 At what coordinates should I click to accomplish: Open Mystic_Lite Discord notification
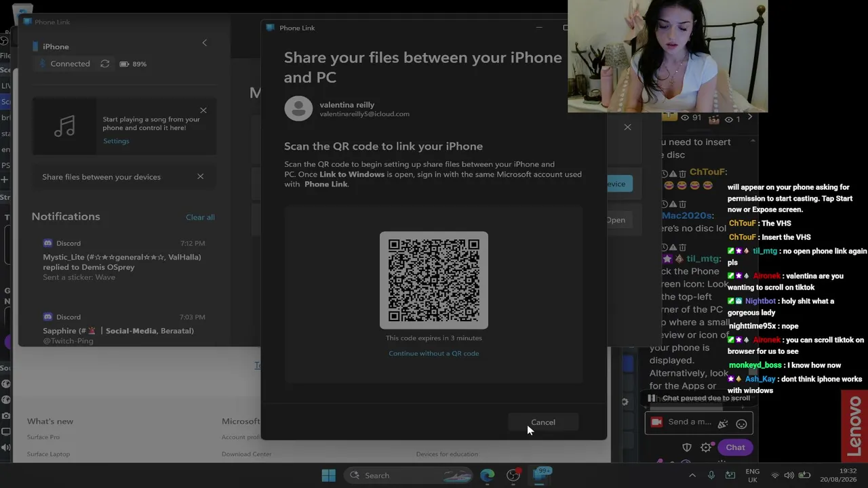(x=123, y=261)
